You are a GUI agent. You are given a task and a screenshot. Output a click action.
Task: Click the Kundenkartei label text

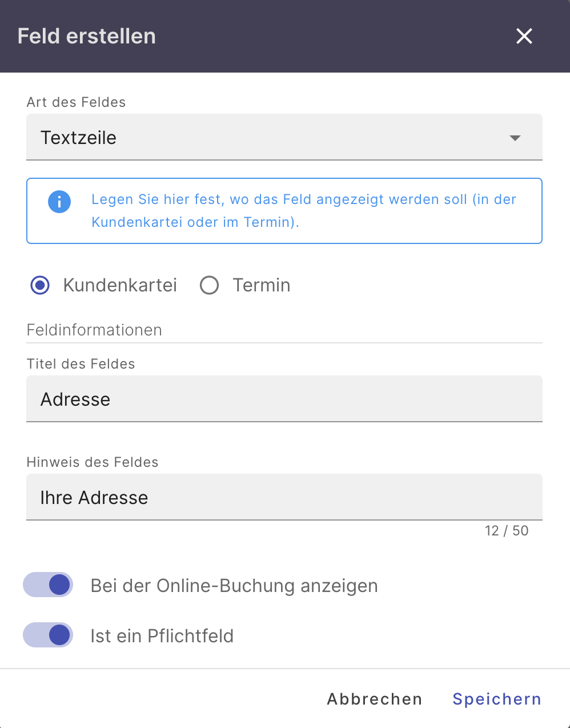click(119, 285)
